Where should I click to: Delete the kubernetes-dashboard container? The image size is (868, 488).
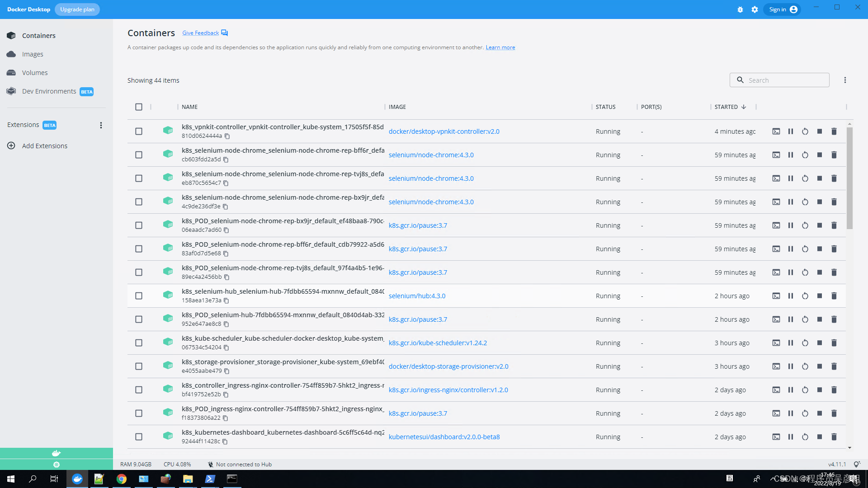[x=834, y=437]
